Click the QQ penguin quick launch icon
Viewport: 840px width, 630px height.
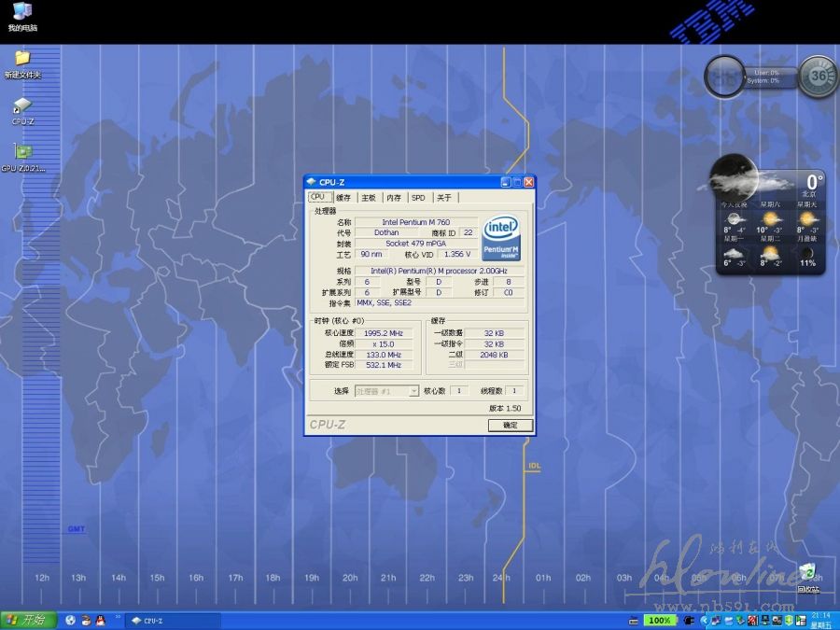pyautogui.click(x=100, y=621)
